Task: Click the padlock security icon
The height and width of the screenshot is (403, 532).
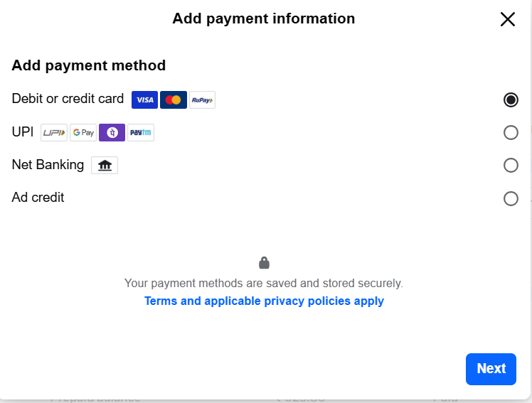Action: (264, 263)
